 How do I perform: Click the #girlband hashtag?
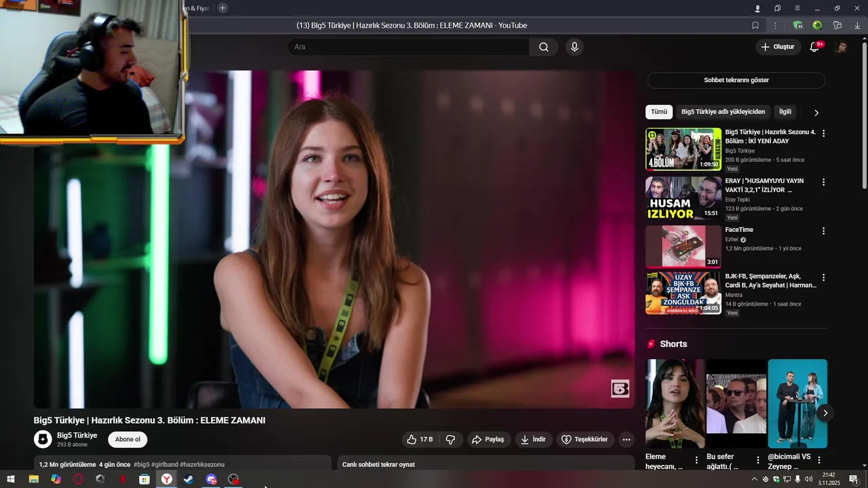point(165,464)
